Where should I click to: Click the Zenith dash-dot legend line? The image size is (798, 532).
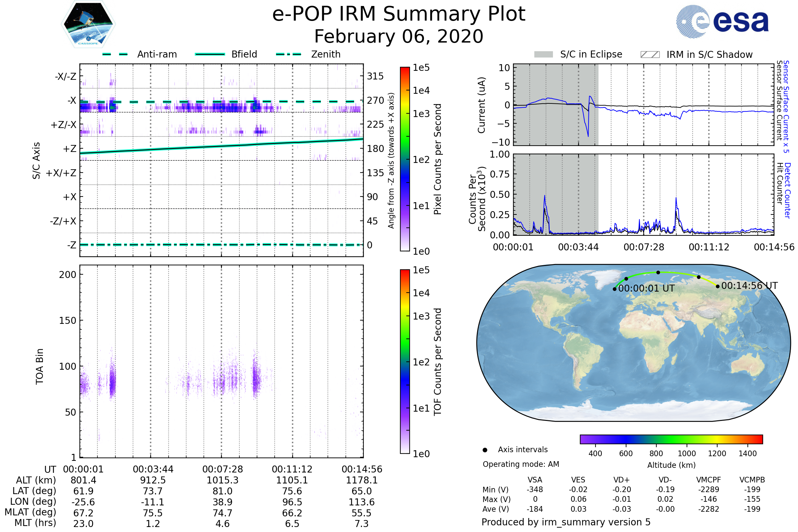click(x=288, y=54)
